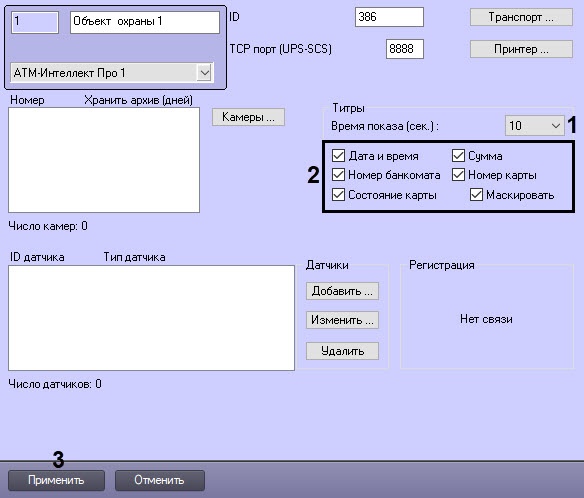Click the ID input field
This screenshot has height=498, width=584.
(389, 17)
